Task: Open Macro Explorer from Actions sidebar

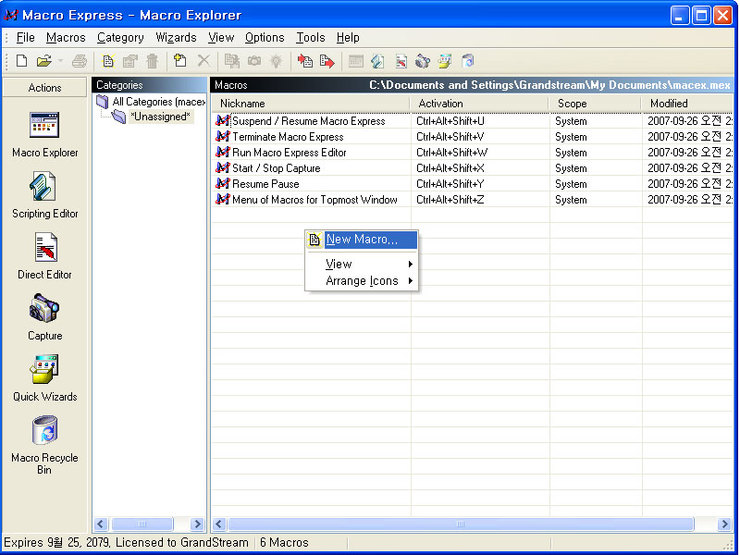Action: point(45,135)
